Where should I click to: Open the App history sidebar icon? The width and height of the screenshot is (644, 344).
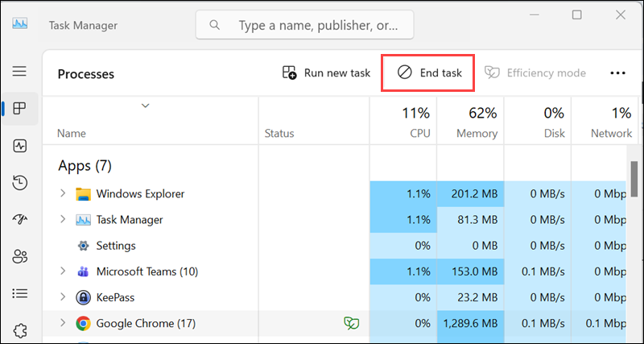[19, 183]
